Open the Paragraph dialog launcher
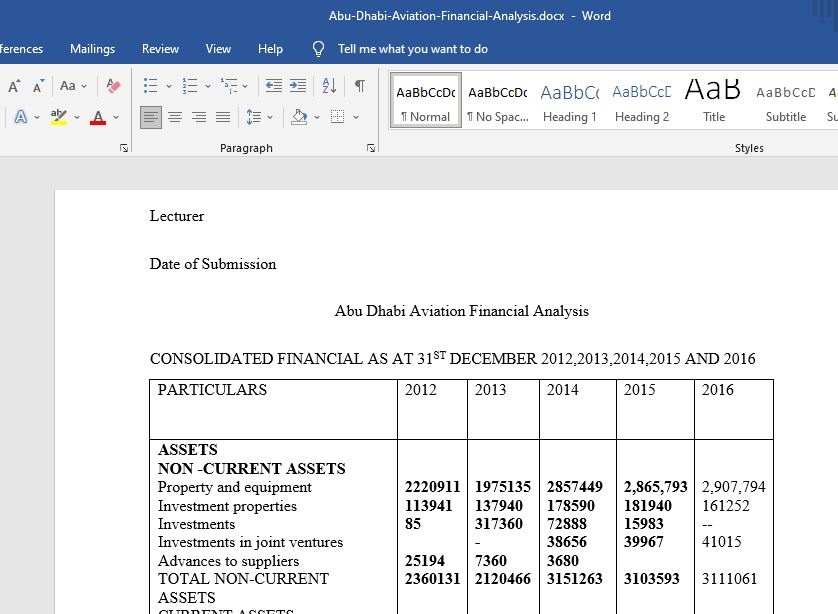The image size is (838, 614). [371, 148]
